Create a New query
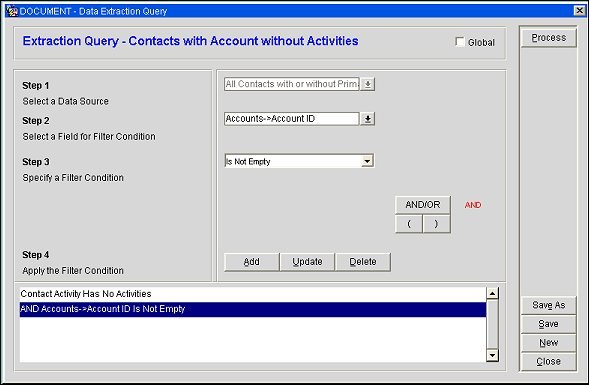The width and height of the screenshot is (589, 385). point(548,343)
